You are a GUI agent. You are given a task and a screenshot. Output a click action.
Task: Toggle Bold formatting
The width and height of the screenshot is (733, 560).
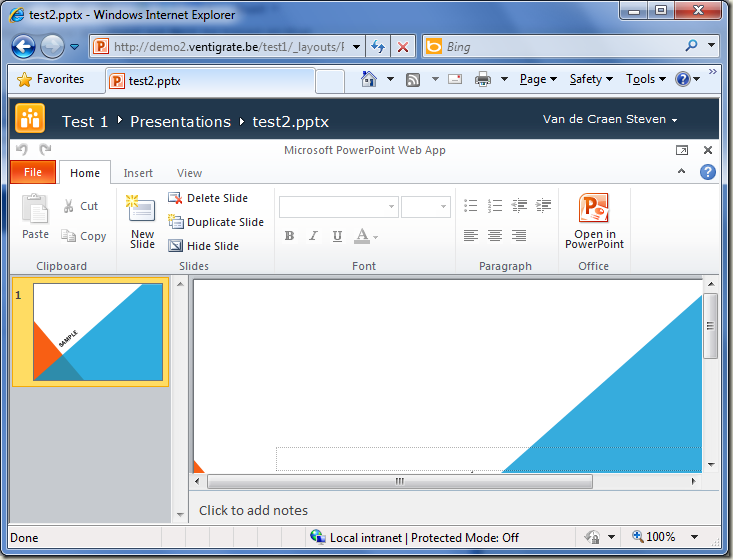click(289, 236)
